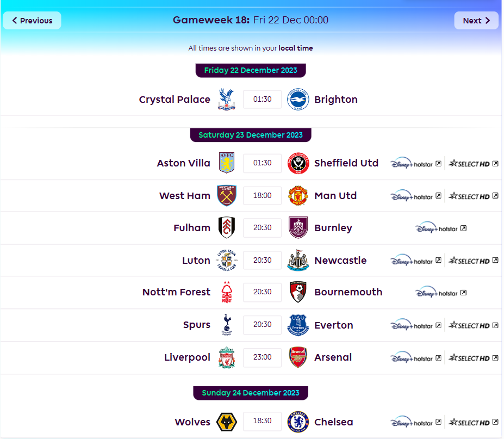Click the Wolves club crest
504x439 pixels.
pyautogui.click(x=227, y=422)
